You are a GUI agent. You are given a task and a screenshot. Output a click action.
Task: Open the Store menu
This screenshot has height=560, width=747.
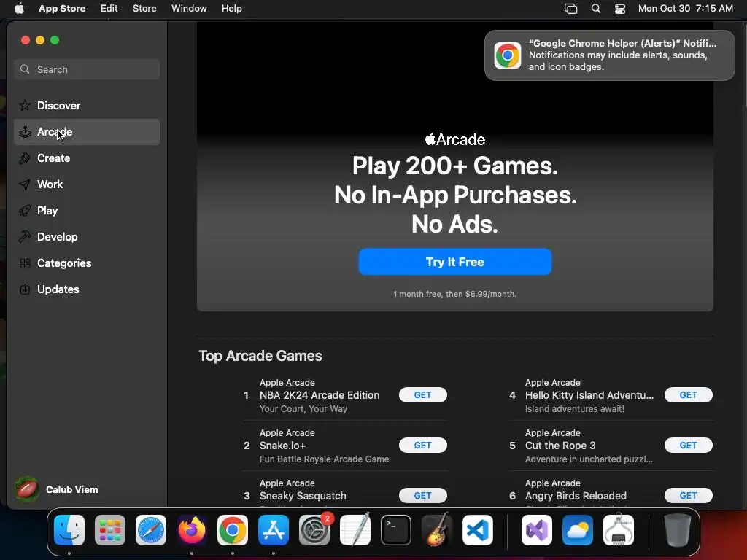(144, 9)
